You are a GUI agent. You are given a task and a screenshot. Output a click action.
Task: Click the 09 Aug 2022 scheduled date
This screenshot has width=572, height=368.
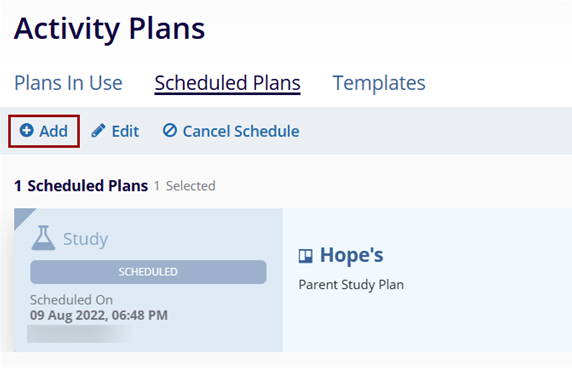click(99, 315)
